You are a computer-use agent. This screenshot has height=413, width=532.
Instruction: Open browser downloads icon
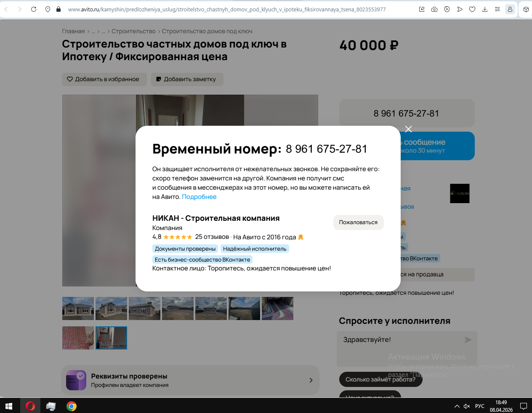pos(485,9)
